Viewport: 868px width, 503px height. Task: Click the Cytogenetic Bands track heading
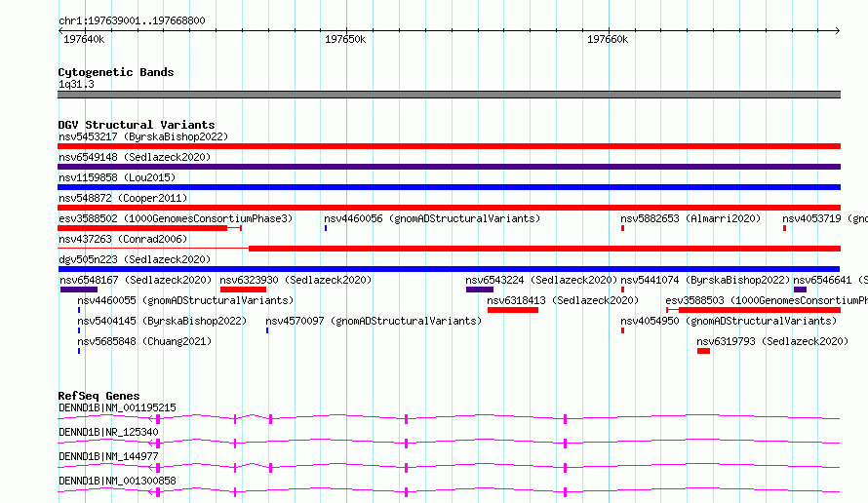tap(116, 72)
